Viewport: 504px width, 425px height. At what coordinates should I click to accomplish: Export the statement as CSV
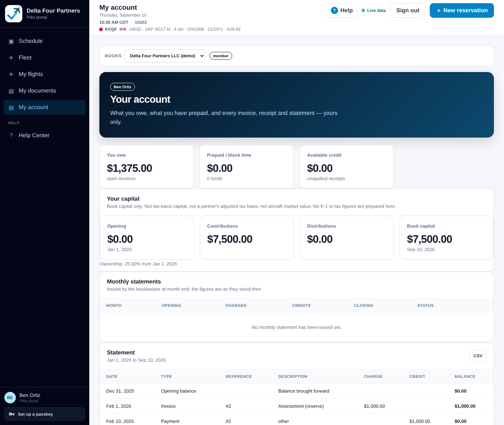[478, 356]
